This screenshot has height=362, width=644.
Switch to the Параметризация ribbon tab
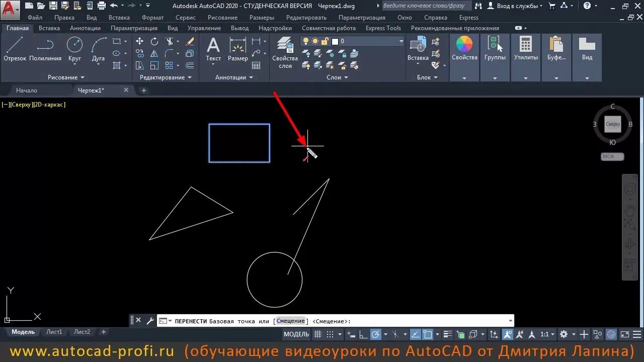(x=134, y=28)
